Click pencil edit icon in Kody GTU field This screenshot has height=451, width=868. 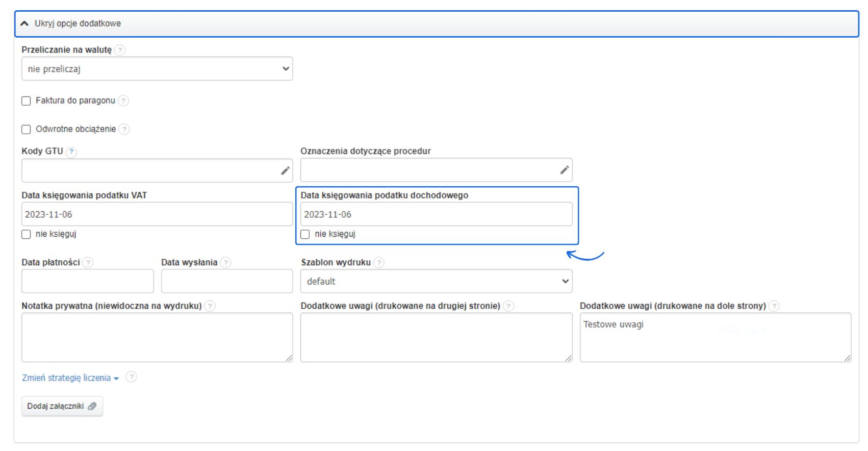pos(285,170)
